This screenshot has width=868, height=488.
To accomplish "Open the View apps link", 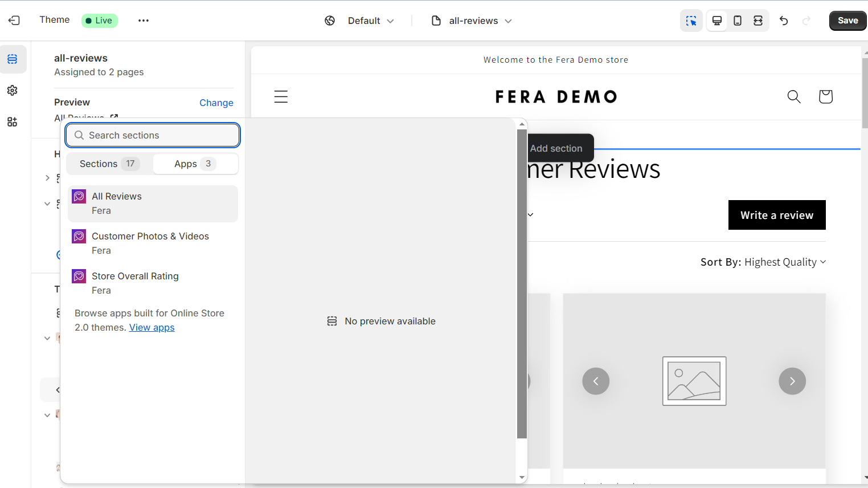I will pos(152,327).
